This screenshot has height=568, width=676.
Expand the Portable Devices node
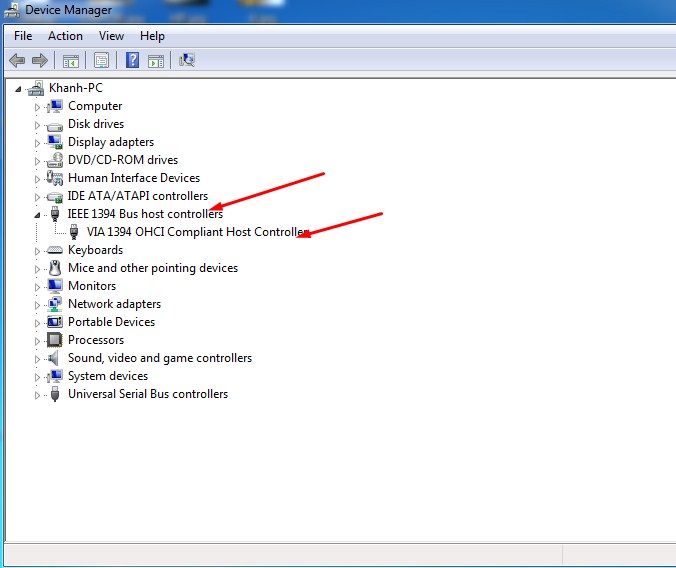pos(38,323)
